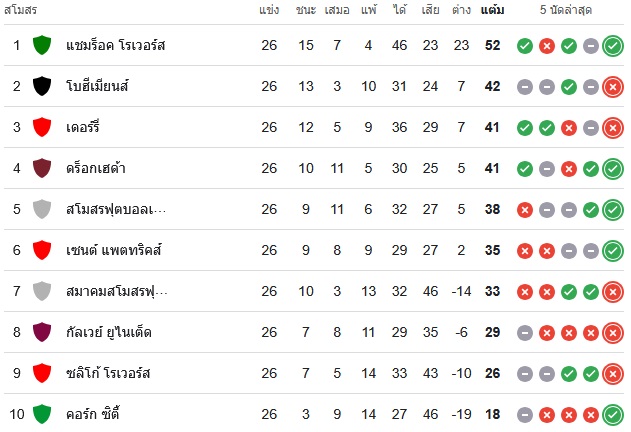Click the black shield icon for โบฮีเมียนส์
Image resolution: width=631 pixels, height=432 pixels.
(x=42, y=86)
